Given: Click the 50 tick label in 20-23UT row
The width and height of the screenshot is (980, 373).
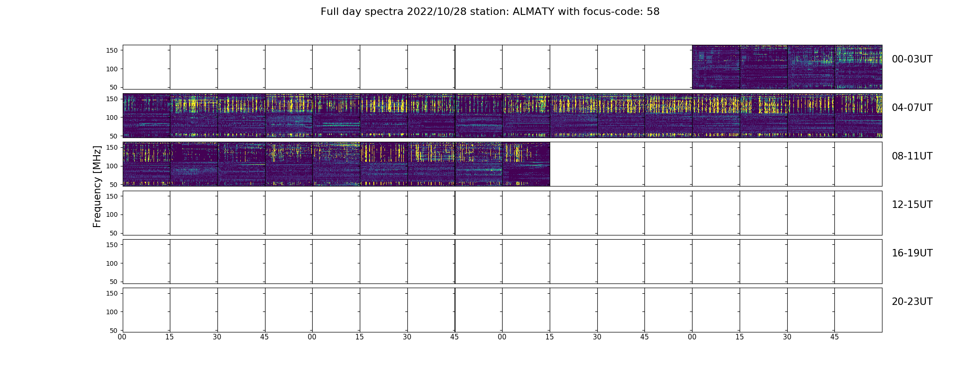Looking at the screenshot, I should 114,331.
